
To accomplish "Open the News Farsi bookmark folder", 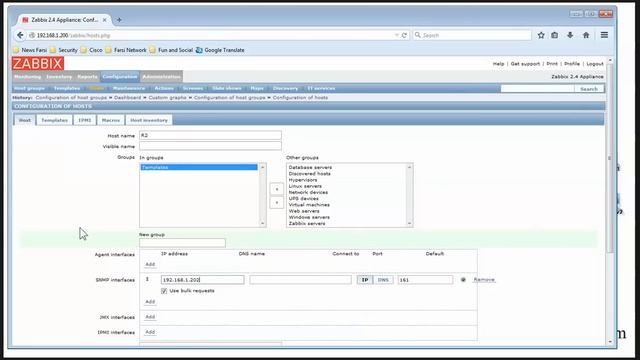I will (x=30, y=50).
